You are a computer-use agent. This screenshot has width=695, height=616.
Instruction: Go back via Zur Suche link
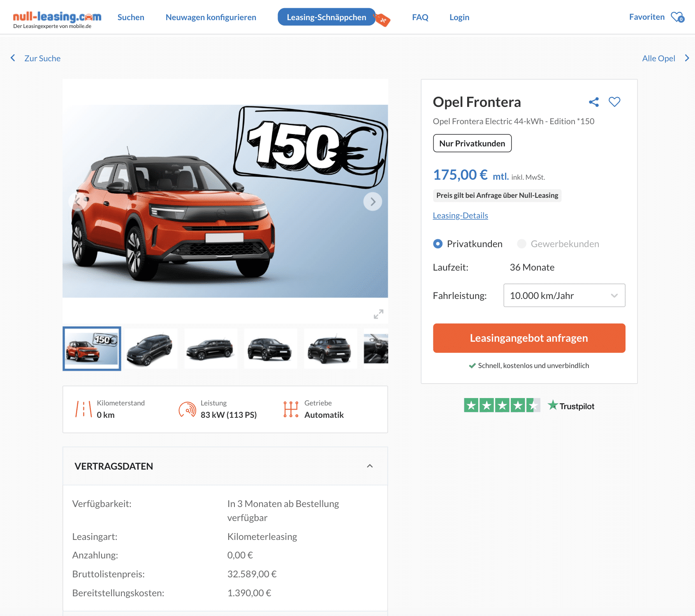click(42, 58)
